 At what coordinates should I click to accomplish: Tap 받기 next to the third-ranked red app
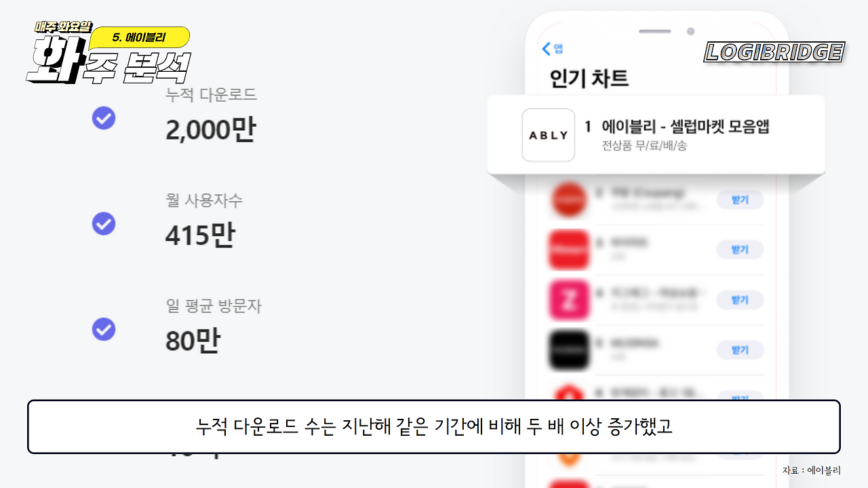(x=740, y=249)
